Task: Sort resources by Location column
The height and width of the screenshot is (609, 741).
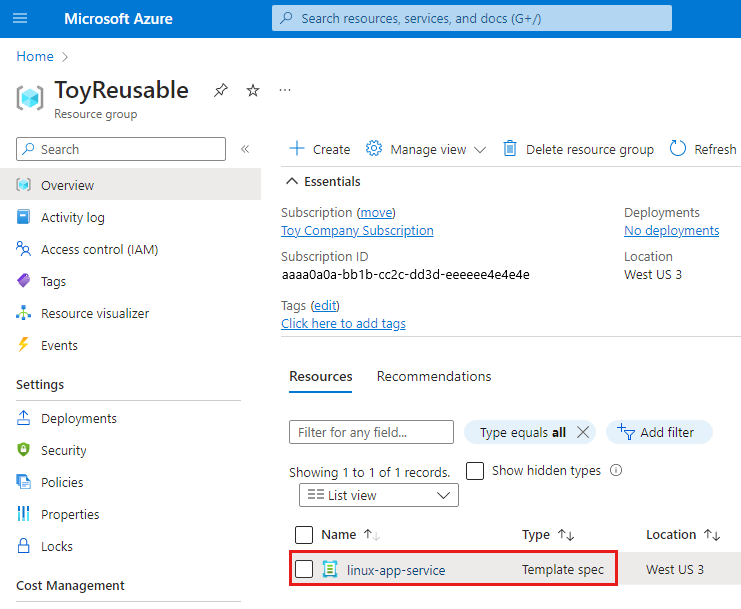Action: point(683,535)
